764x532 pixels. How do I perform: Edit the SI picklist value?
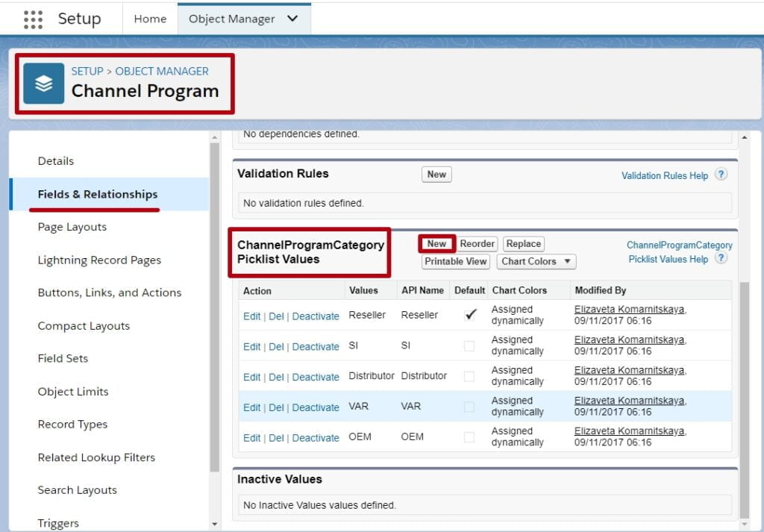(252, 347)
